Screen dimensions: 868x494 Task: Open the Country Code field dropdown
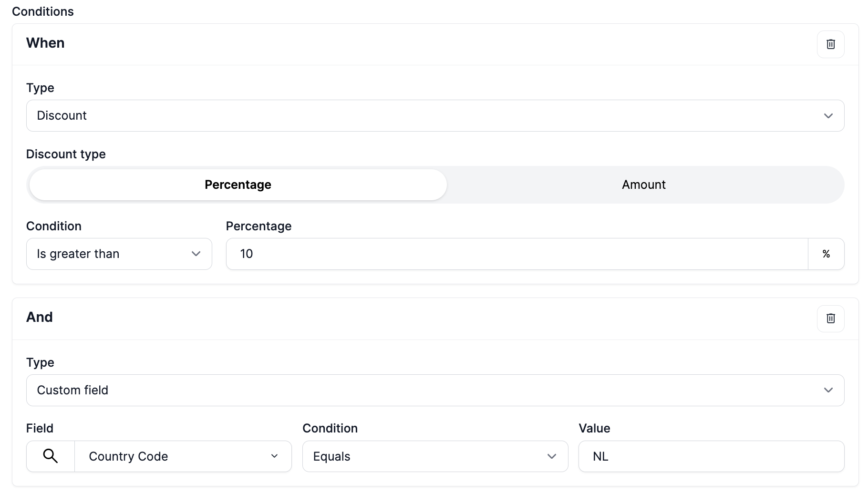(x=183, y=456)
